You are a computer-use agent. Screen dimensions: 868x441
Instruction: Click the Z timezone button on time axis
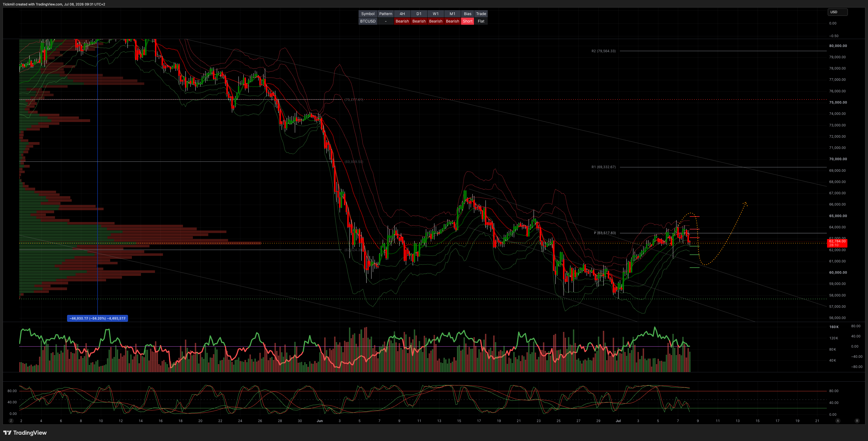tap(11, 421)
